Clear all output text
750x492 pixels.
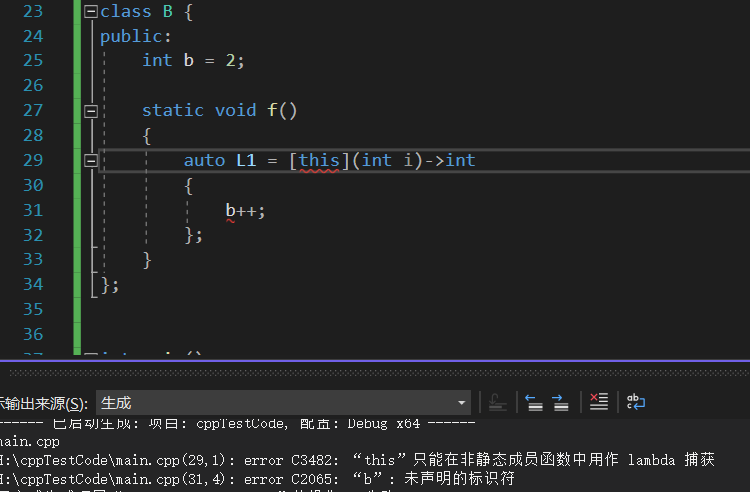(x=598, y=402)
